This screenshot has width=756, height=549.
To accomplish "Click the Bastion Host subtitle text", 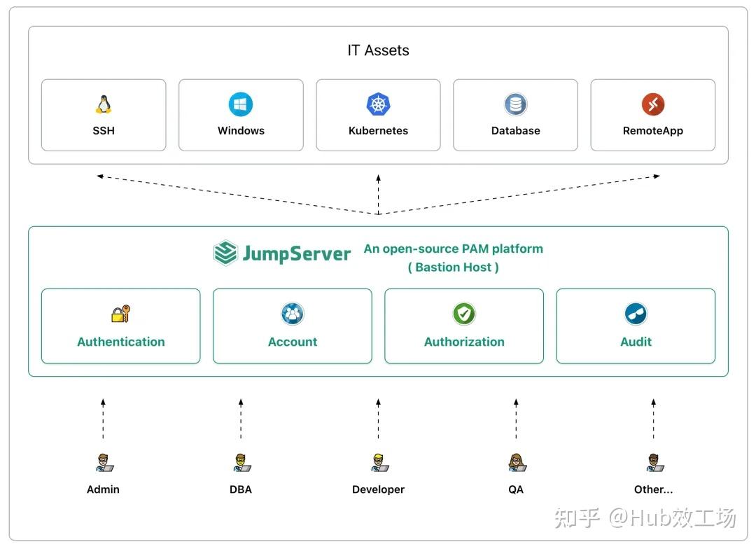I will [x=453, y=267].
